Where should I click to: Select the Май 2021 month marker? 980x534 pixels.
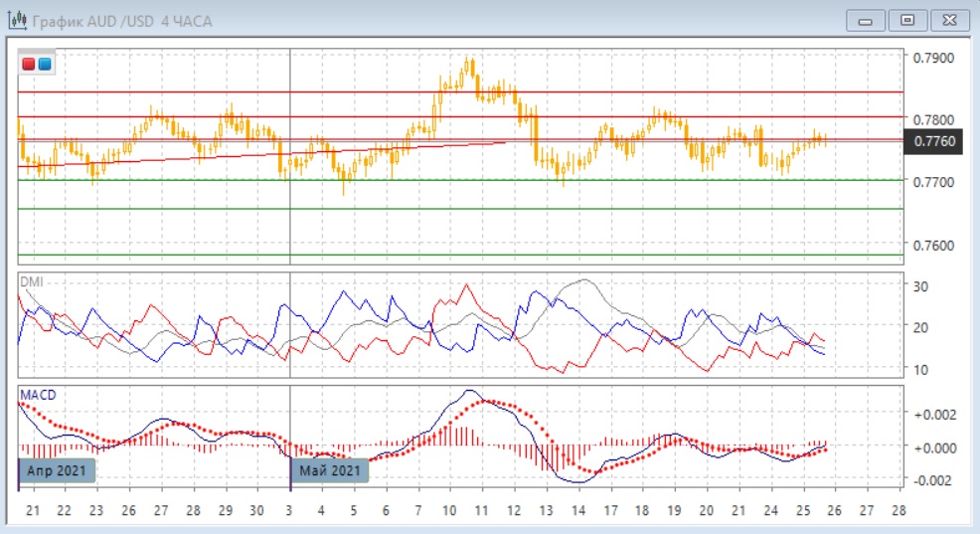click(330, 470)
